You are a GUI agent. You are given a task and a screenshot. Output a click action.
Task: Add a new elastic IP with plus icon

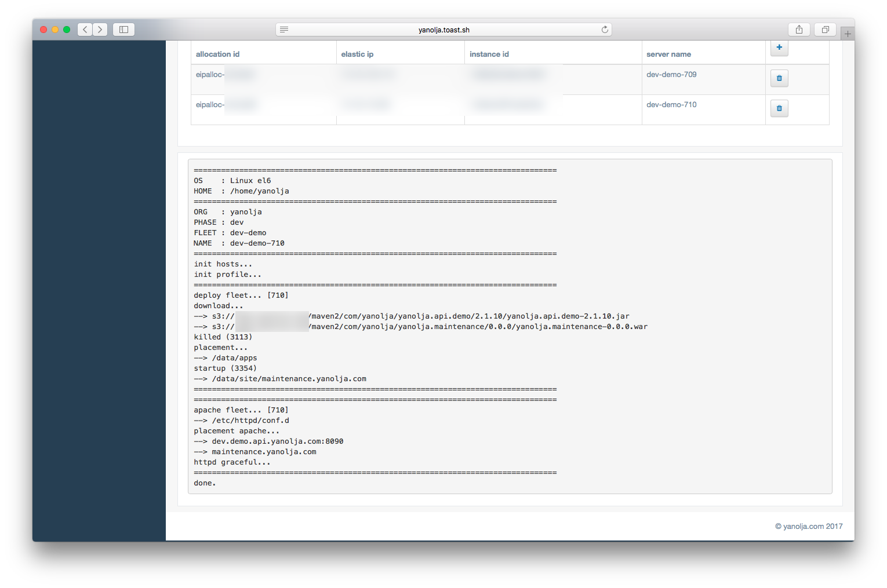(779, 48)
